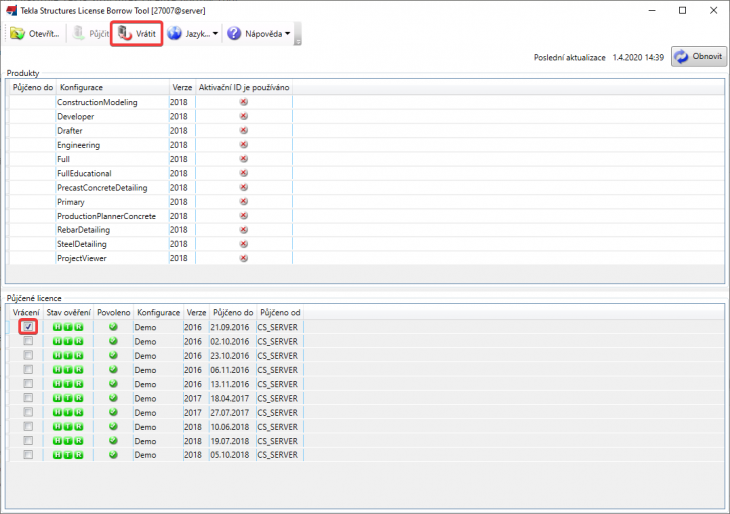Click the Otevřít folder icon
Screen dimensions: 730x514
coord(18,33)
